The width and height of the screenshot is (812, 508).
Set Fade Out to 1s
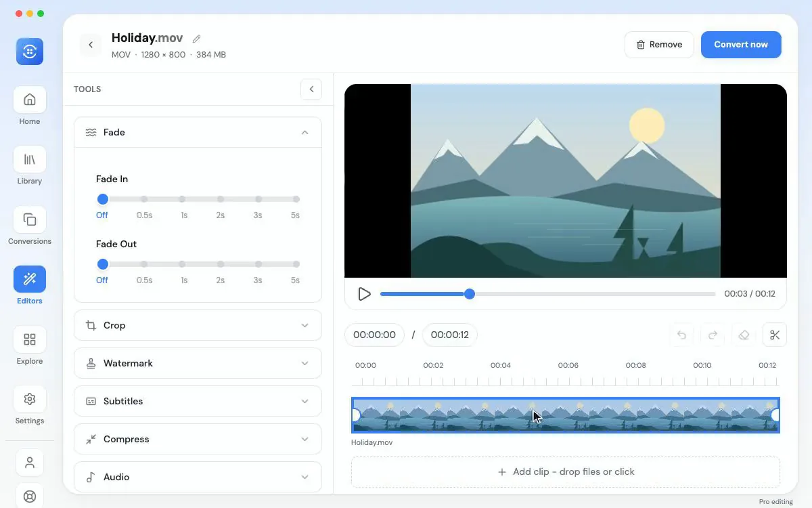(182, 264)
